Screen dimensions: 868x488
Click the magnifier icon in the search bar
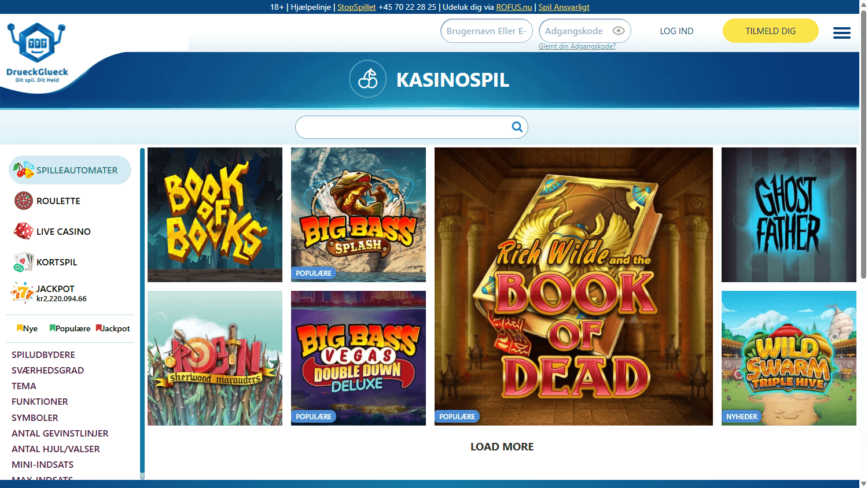[x=517, y=127]
